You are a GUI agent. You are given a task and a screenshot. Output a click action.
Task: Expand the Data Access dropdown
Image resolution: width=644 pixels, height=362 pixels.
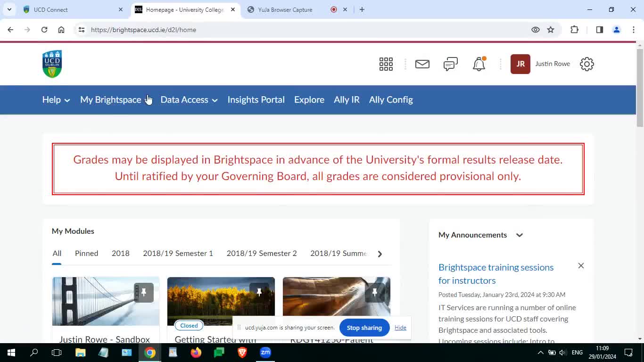(189, 100)
